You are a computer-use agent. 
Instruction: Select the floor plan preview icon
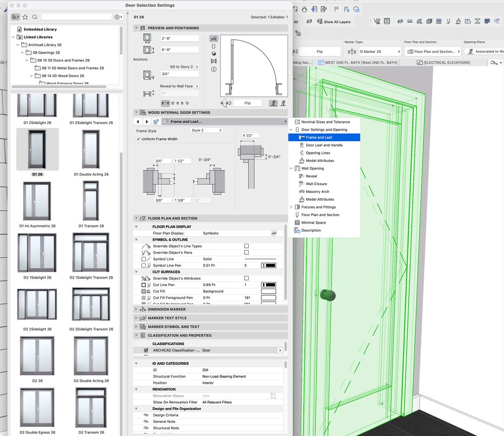pos(213,38)
